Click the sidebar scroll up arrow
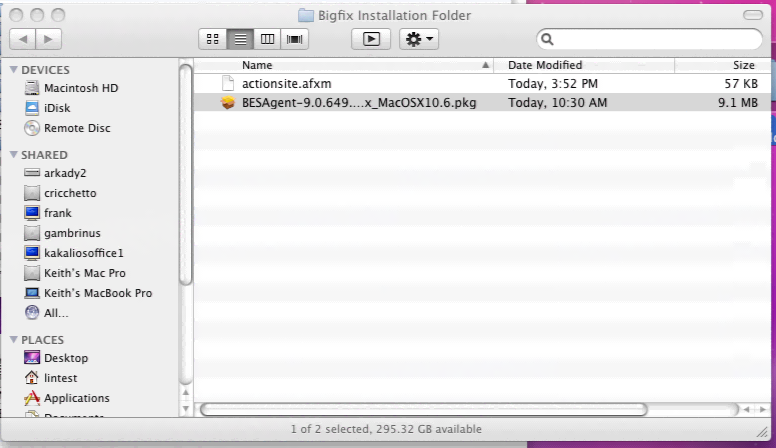776x448 pixels. tap(186, 393)
